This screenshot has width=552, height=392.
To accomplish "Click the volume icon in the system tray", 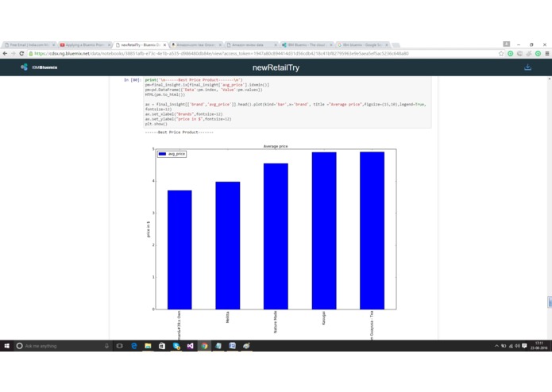I will tap(518, 346).
